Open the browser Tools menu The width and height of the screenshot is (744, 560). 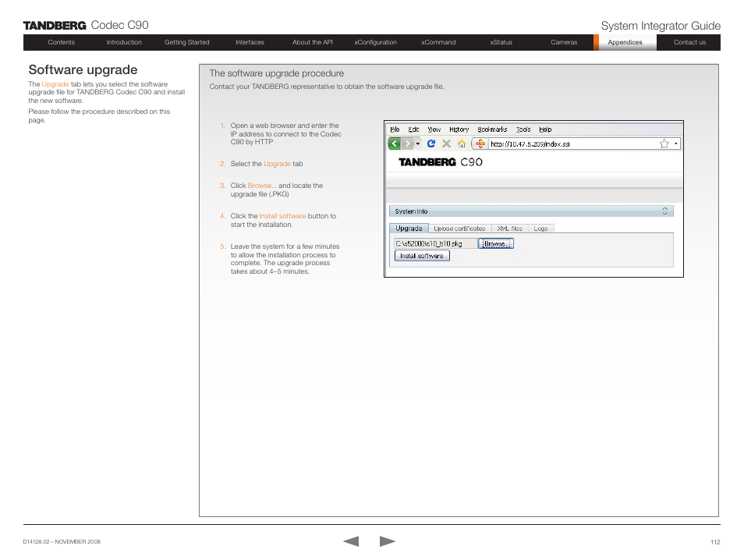click(x=523, y=129)
